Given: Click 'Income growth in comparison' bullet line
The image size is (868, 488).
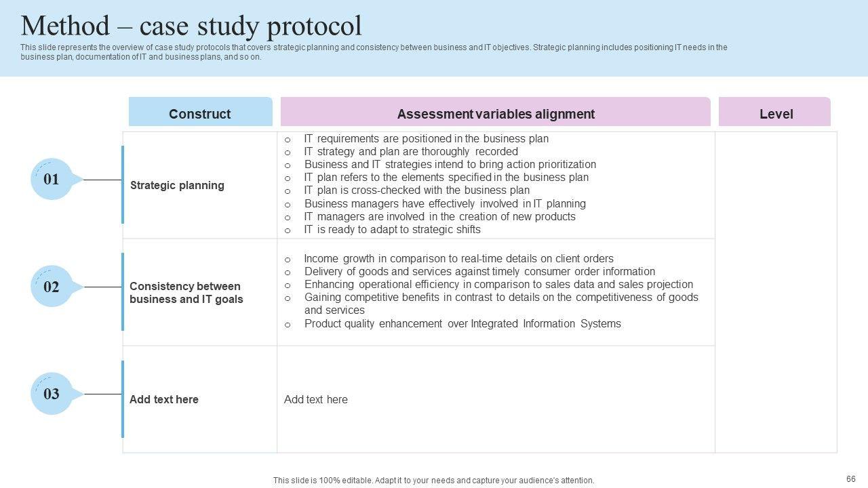Looking at the screenshot, I should tap(458, 259).
